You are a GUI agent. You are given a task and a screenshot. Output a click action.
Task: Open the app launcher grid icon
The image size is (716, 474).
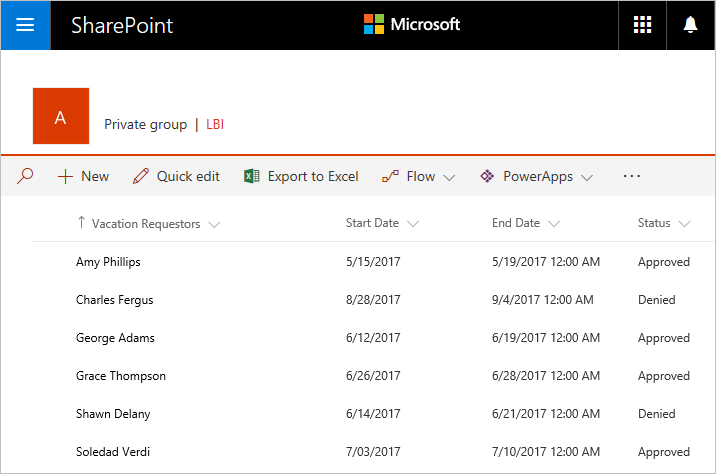642,25
